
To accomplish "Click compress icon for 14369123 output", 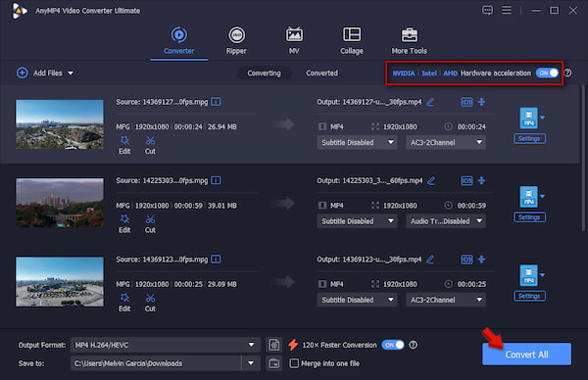I will 482,259.
